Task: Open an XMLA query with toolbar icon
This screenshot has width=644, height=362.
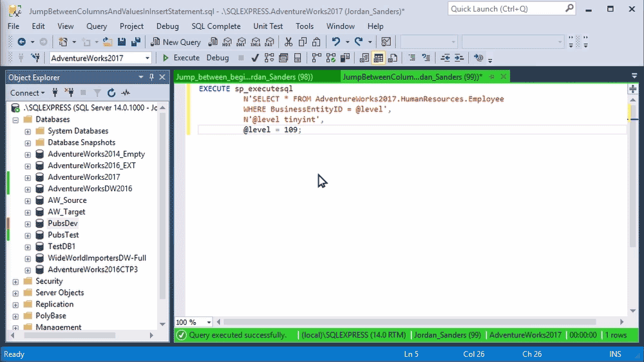Action: click(x=256, y=42)
